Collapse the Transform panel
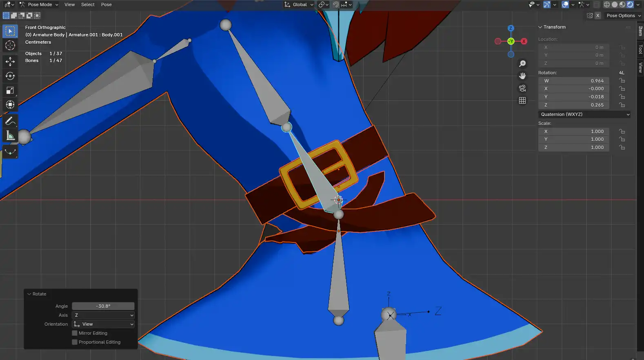The width and height of the screenshot is (644, 360). pyautogui.click(x=540, y=27)
